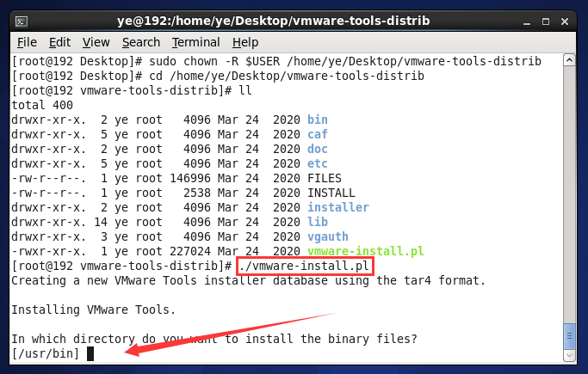The height and width of the screenshot is (374, 588).
Task: Click the window title text
Action: (x=274, y=21)
